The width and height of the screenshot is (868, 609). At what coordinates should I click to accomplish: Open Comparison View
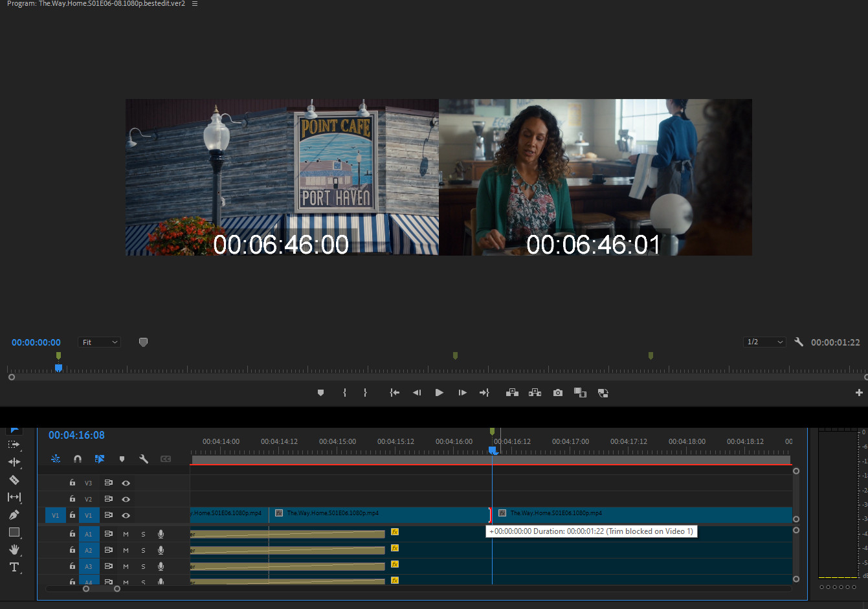(580, 393)
